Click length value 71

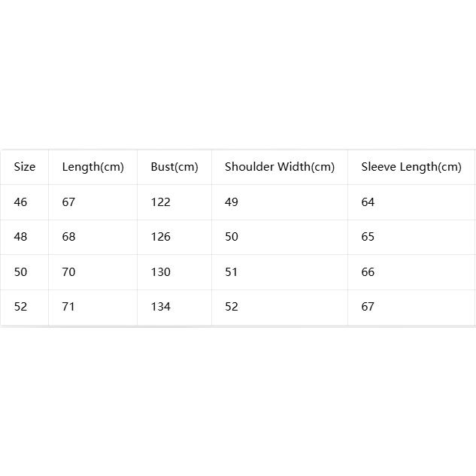tap(68, 307)
